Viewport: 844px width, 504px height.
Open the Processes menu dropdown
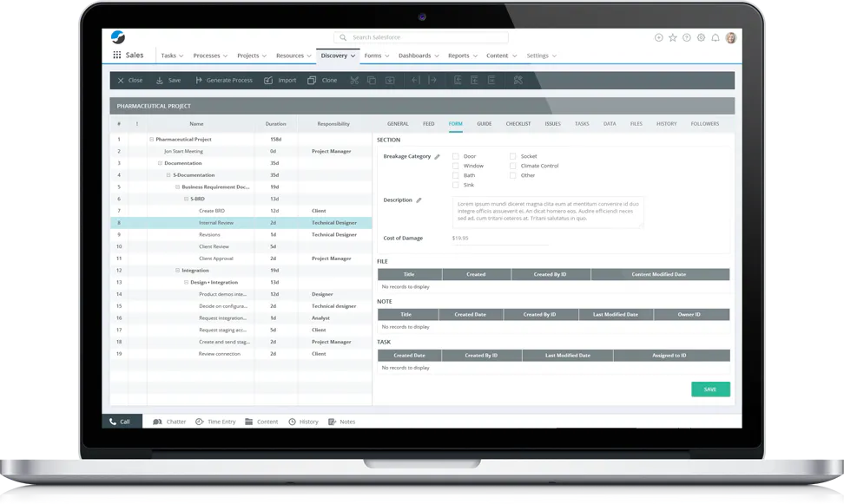(210, 56)
